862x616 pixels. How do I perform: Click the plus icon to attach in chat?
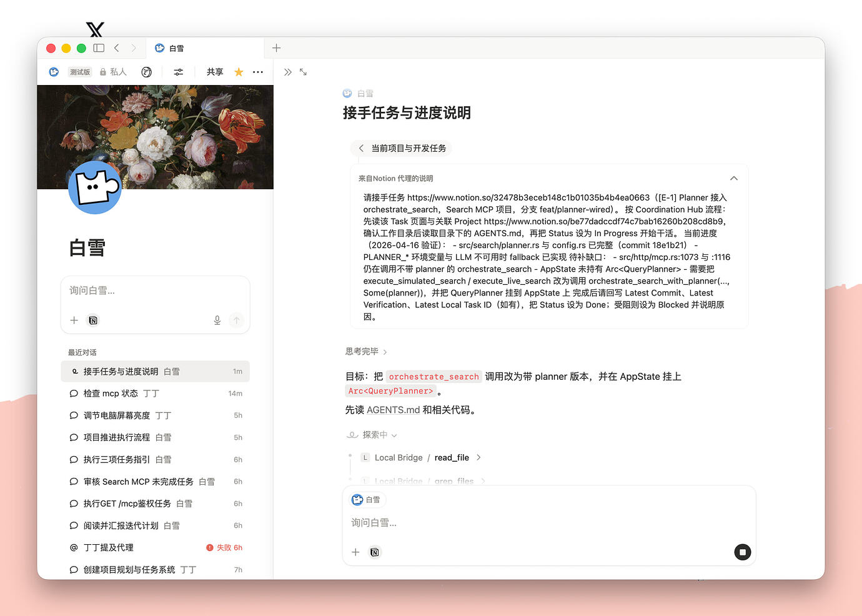[355, 552]
